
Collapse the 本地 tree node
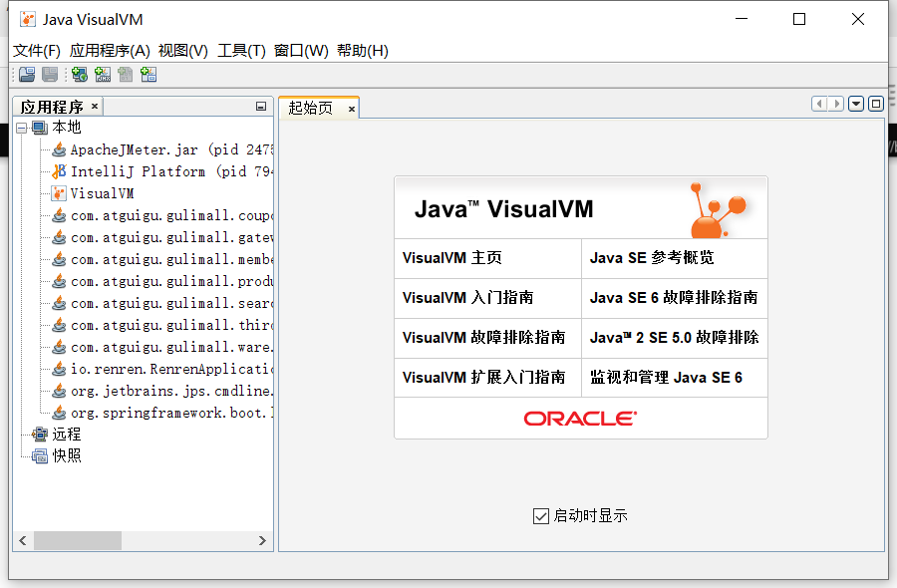[21, 128]
